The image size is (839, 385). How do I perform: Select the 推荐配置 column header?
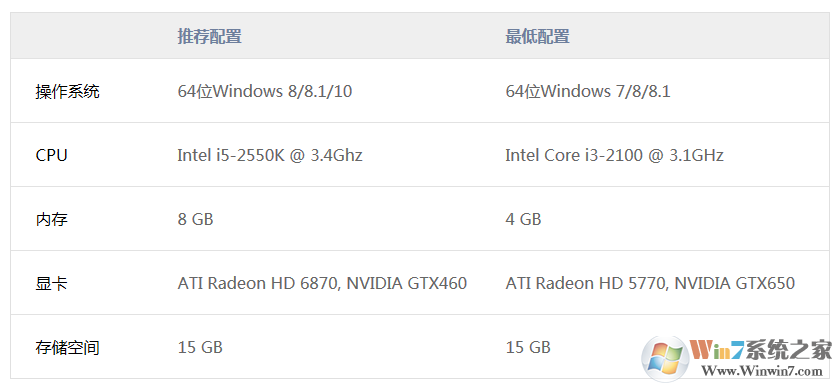pos(209,36)
